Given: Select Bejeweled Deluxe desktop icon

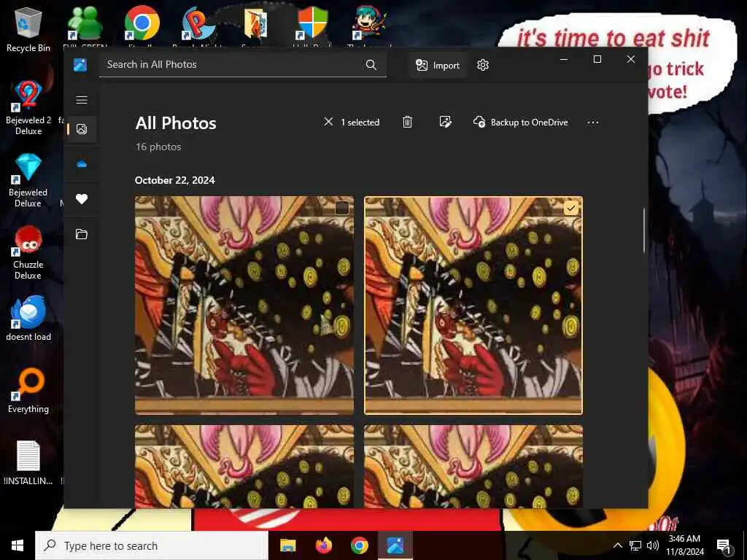Looking at the screenshot, I should coord(28,181).
